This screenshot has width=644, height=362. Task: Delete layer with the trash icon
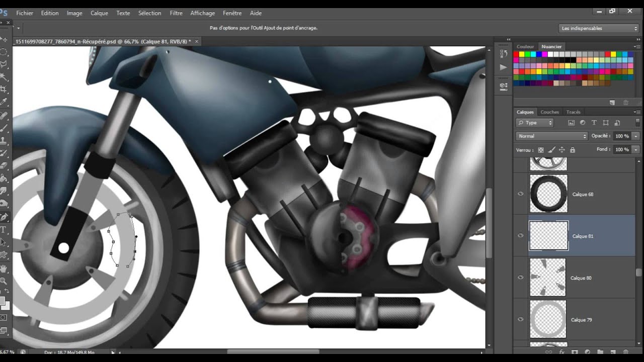click(x=626, y=352)
